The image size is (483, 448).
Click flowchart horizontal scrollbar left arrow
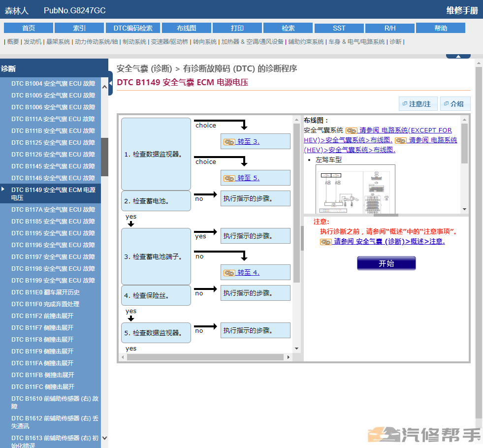tap(123, 357)
